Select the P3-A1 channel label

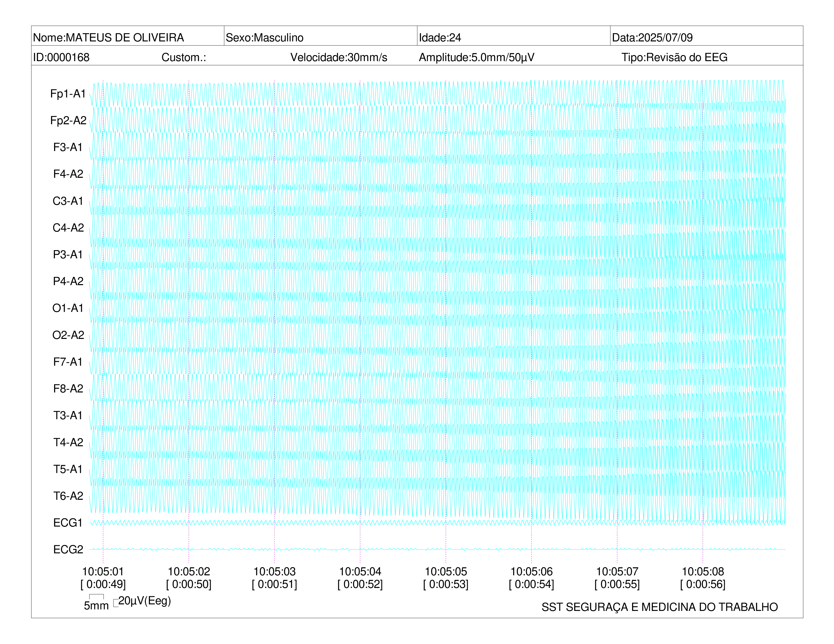click(x=68, y=255)
